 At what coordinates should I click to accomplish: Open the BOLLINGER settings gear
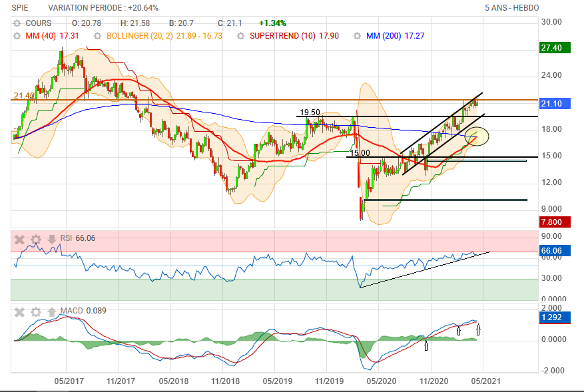[x=98, y=36]
